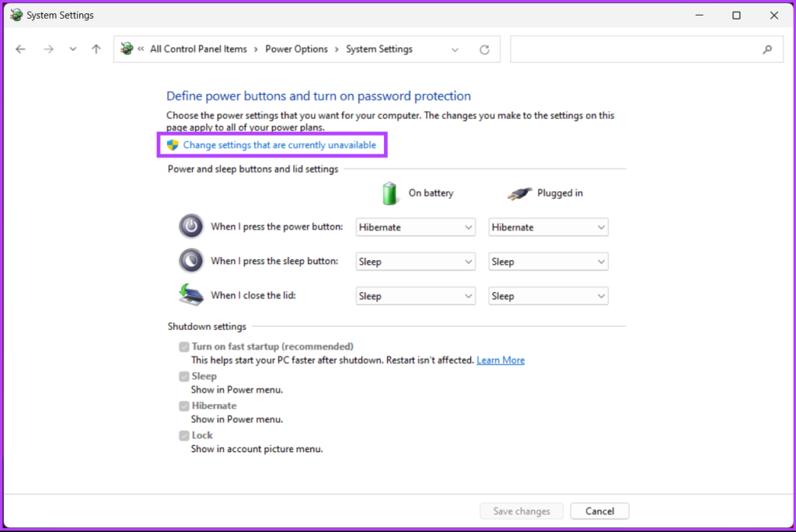
Task: Check the Lock account picture menu checkbox
Action: pos(184,435)
